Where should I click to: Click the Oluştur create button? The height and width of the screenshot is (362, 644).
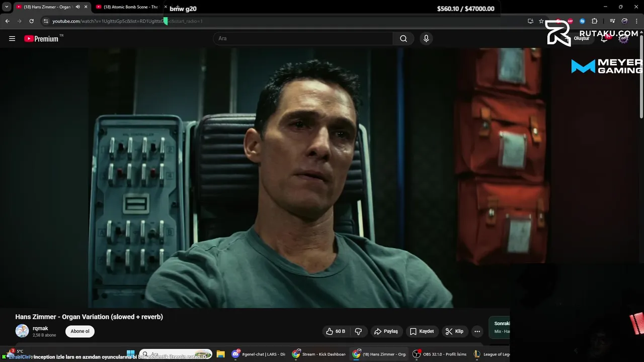tap(578, 38)
